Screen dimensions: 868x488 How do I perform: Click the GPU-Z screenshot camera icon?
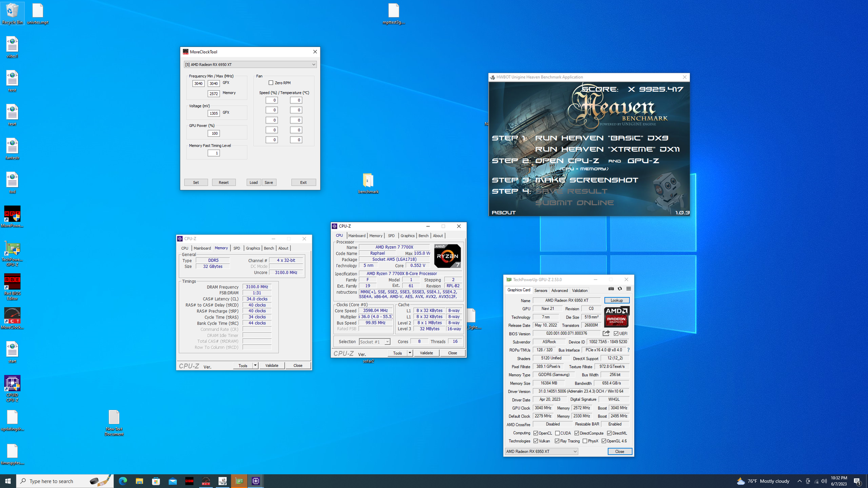pyautogui.click(x=611, y=289)
